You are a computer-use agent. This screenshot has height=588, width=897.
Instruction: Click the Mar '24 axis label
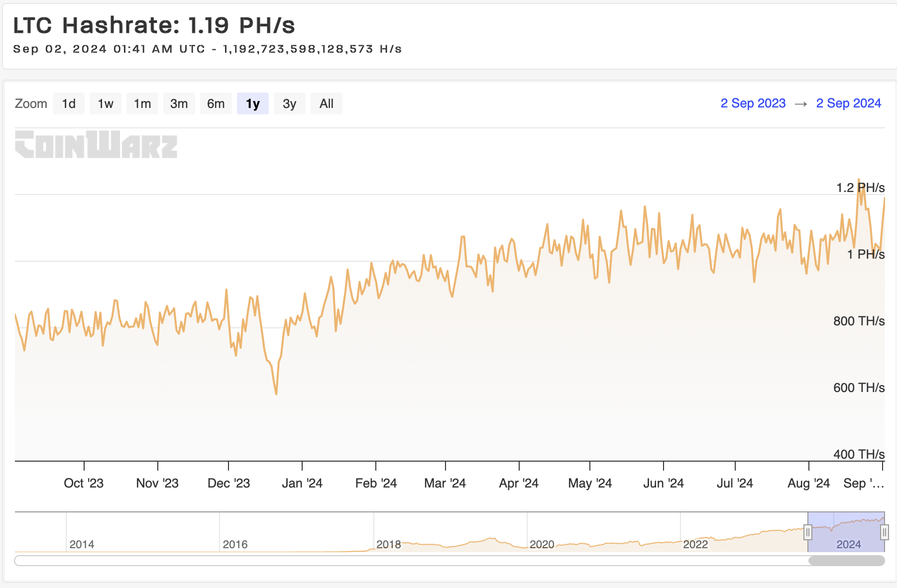[x=445, y=483]
